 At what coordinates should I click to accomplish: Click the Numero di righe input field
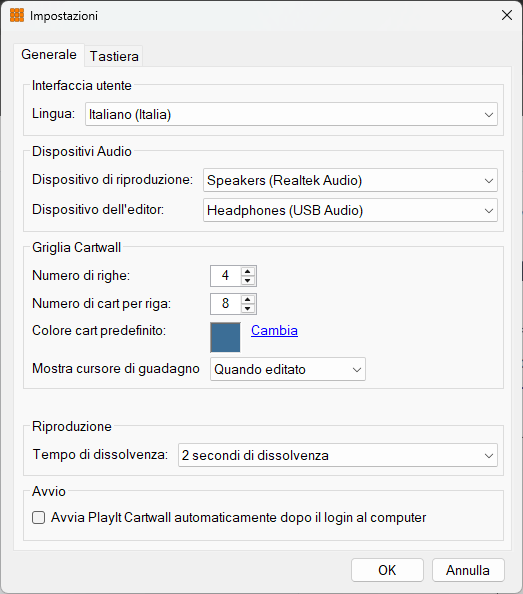pyautogui.click(x=226, y=276)
